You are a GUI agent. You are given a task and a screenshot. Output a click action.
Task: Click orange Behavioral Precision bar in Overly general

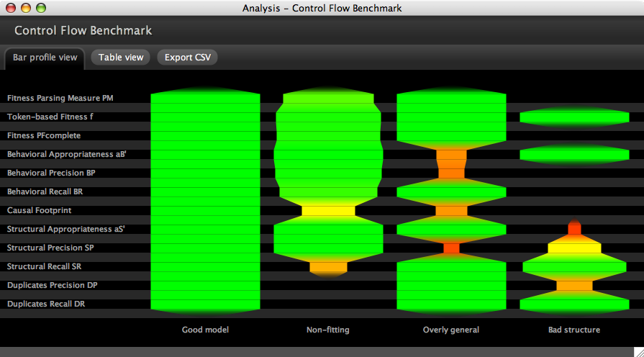pyautogui.click(x=451, y=173)
